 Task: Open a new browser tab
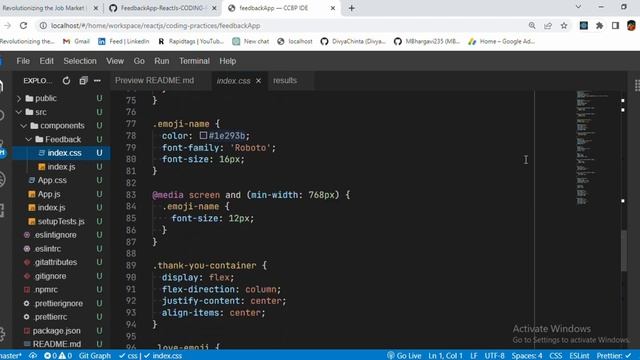pos(351,8)
